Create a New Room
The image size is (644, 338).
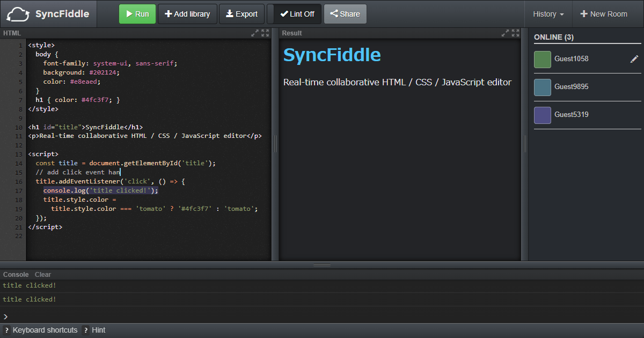604,14
